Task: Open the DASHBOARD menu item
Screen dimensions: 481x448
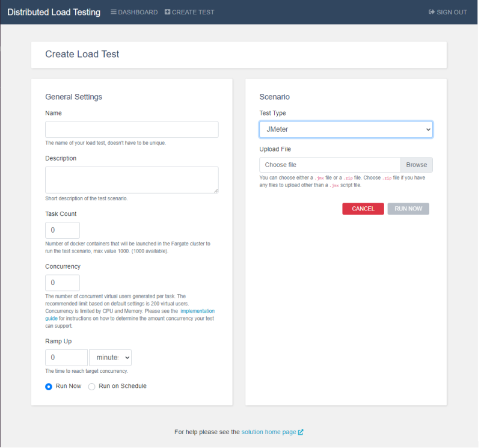Action: tap(134, 12)
